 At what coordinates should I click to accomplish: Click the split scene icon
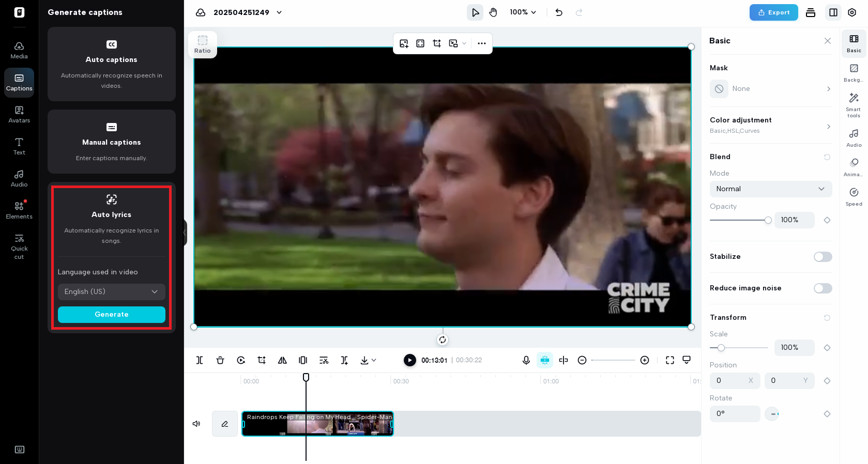tap(344, 360)
